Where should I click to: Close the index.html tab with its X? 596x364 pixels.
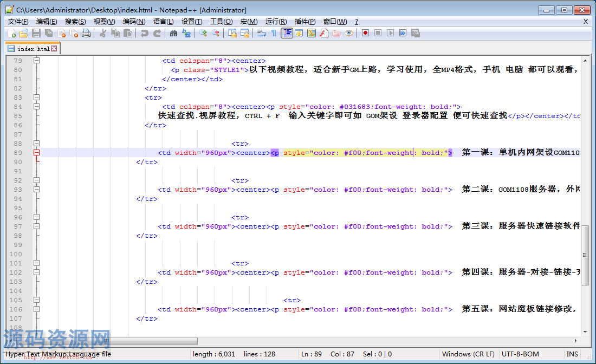pyautogui.click(x=54, y=49)
